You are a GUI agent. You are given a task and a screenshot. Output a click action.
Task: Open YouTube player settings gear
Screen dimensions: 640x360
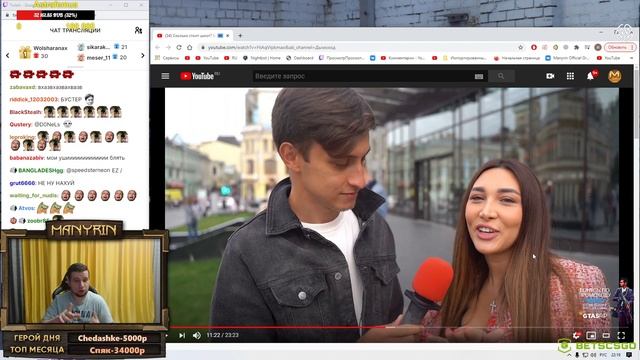(x=576, y=335)
